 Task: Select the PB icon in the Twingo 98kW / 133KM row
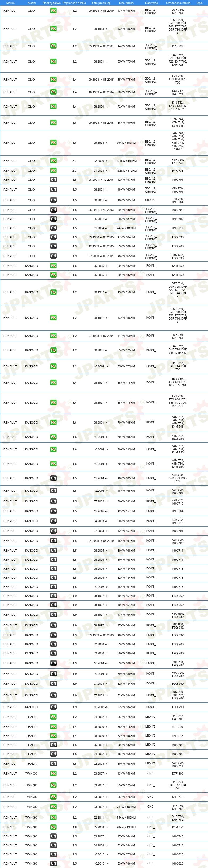[x=53, y=827]
